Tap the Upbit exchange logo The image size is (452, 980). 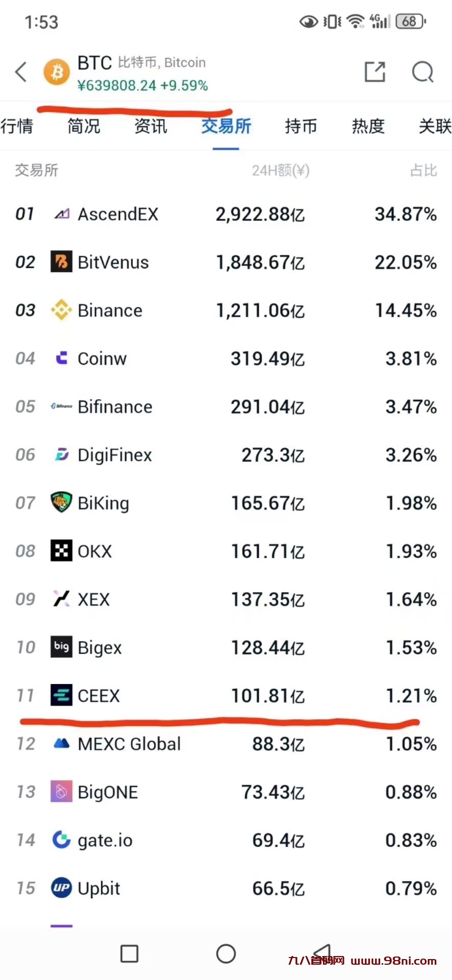61,888
